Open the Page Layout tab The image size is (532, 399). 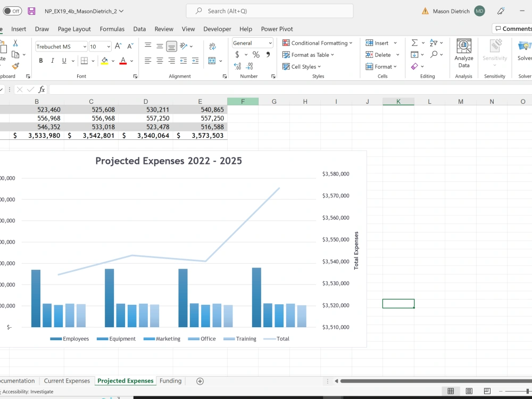click(x=74, y=29)
